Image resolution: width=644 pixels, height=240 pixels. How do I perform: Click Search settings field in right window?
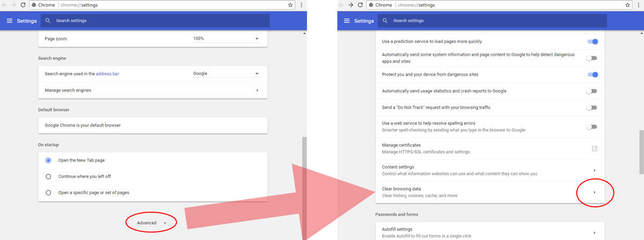(x=492, y=21)
